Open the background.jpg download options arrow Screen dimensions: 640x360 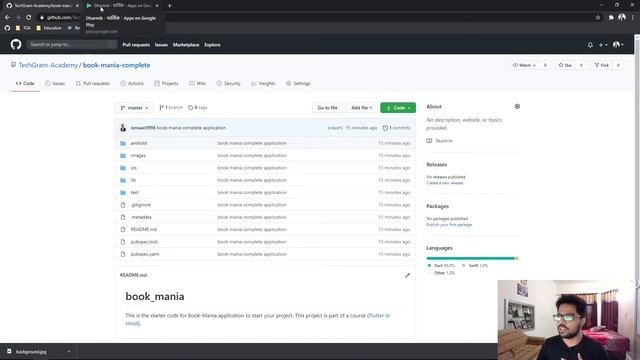pos(69,351)
